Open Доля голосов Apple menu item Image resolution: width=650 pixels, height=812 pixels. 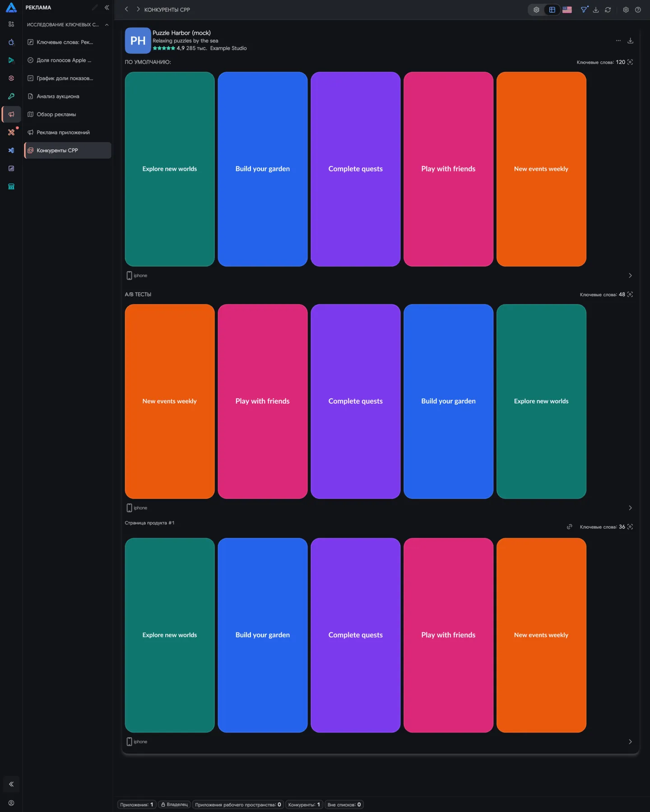[68, 60]
